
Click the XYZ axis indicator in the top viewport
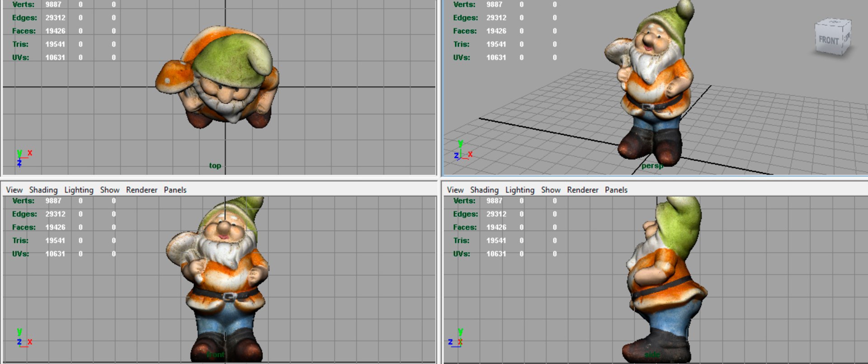pyautogui.click(x=24, y=158)
